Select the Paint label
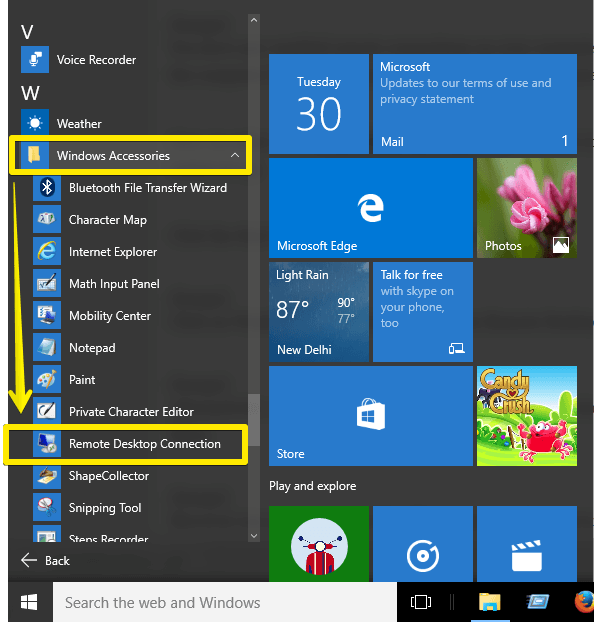The image size is (594, 622). click(82, 380)
